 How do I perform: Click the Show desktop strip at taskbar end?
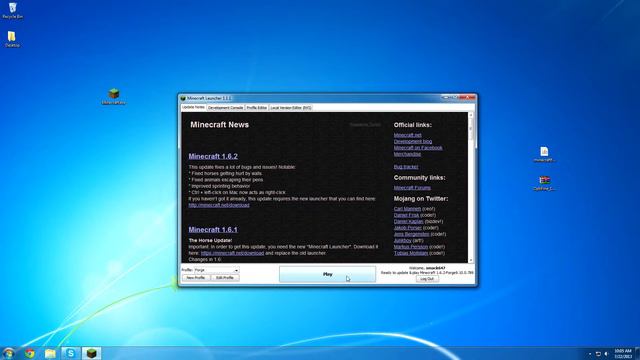point(638,353)
